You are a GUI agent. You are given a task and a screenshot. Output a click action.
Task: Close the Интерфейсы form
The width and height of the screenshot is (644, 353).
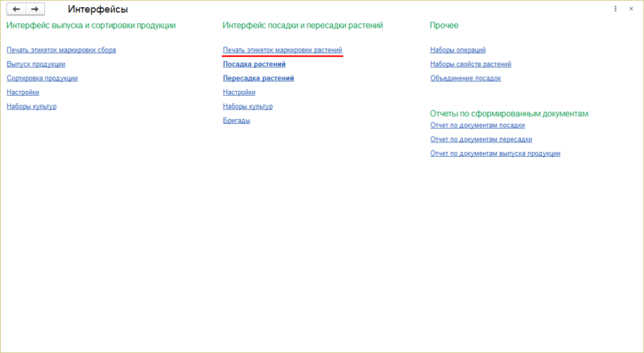pyautogui.click(x=631, y=9)
